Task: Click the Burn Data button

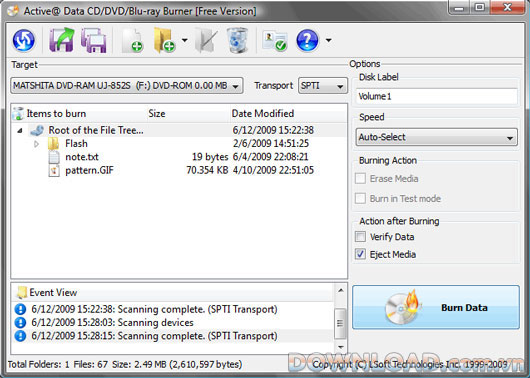Action: click(436, 307)
